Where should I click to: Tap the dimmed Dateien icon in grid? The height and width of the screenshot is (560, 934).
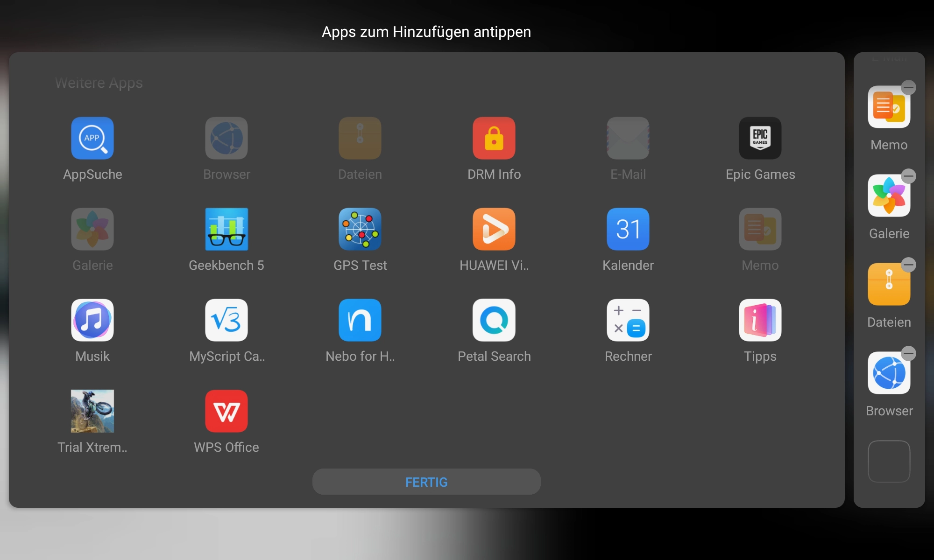[360, 138]
